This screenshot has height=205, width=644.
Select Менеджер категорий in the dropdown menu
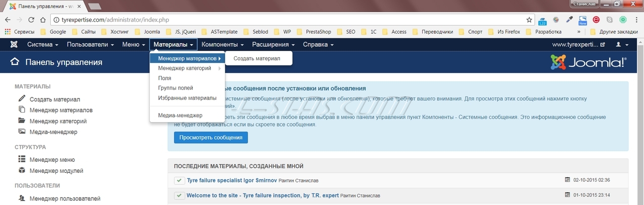click(x=187, y=68)
